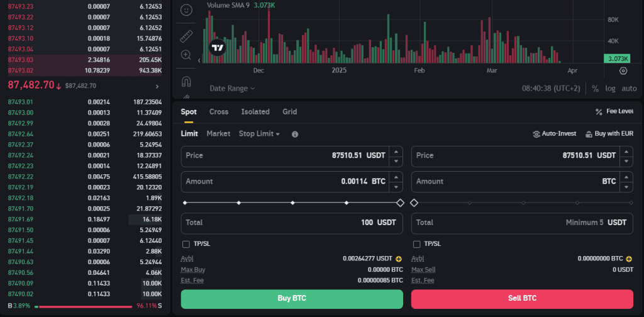
Task: Click the buy-side Avbl label
Action: pos(187,259)
